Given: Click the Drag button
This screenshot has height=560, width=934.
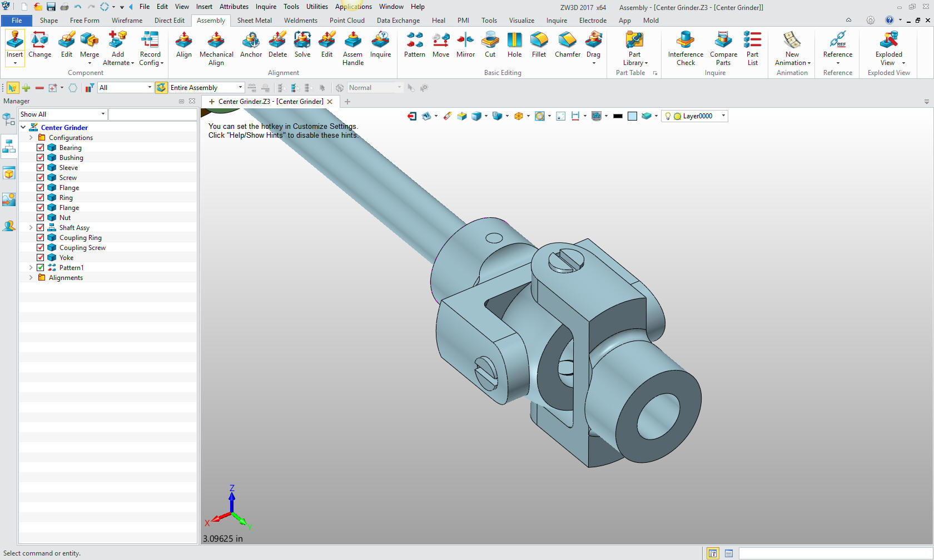Looking at the screenshot, I should point(593,48).
